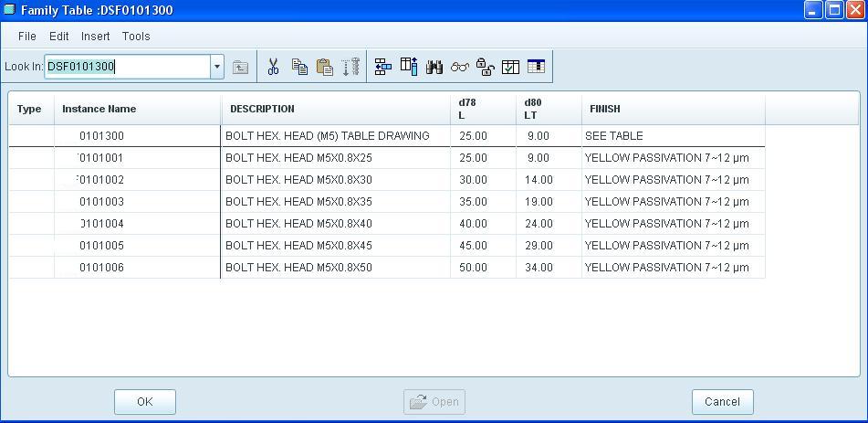This screenshot has width=868, height=423.
Task: Open the Insert menu
Action: point(95,36)
